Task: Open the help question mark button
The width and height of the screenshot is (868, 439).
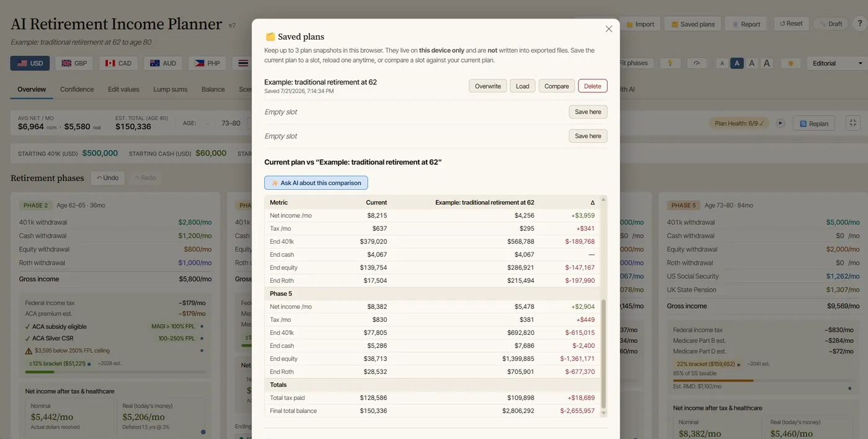Action: (x=859, y=24)
